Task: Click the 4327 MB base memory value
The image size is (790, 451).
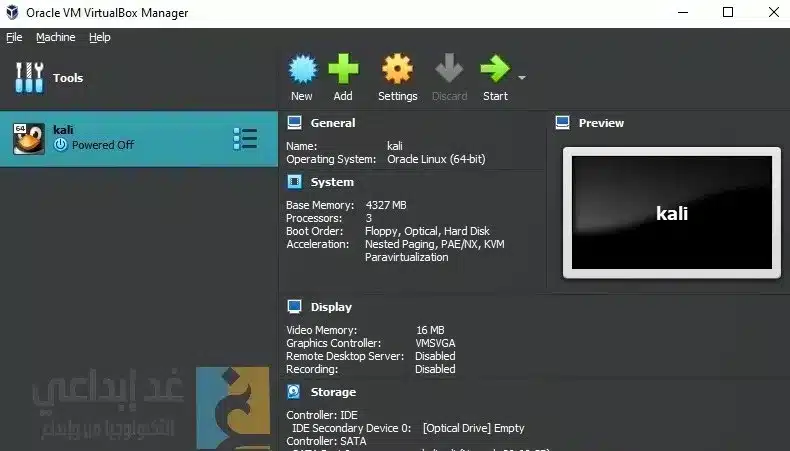Action: [386, 205]
